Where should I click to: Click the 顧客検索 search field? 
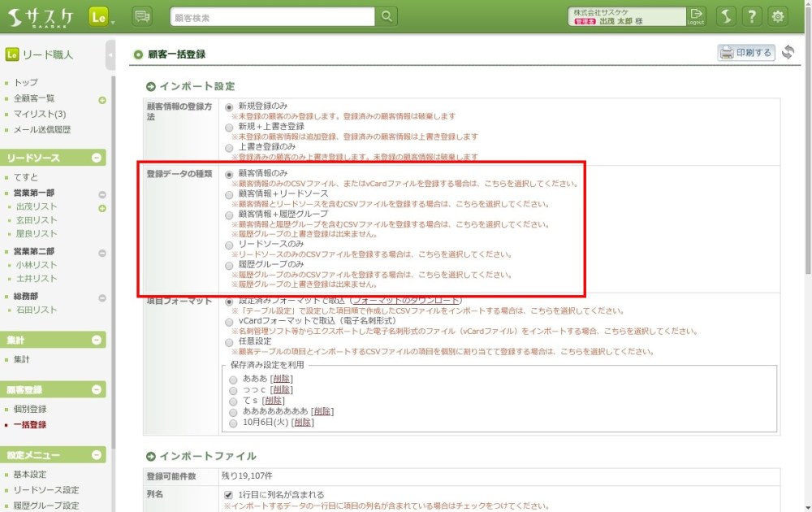(272, 16)
